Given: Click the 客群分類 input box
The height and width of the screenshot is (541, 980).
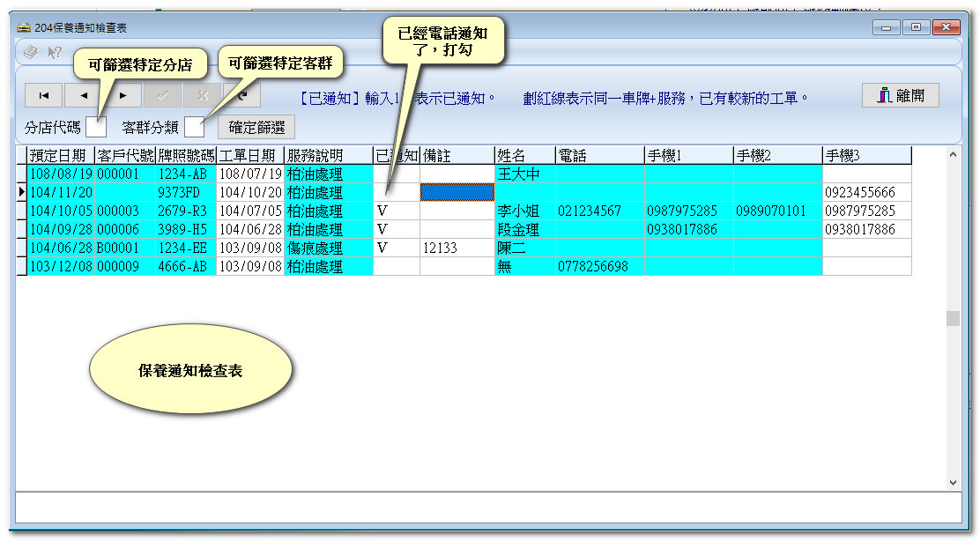Looking at the screenshot, I should point(194,128).
